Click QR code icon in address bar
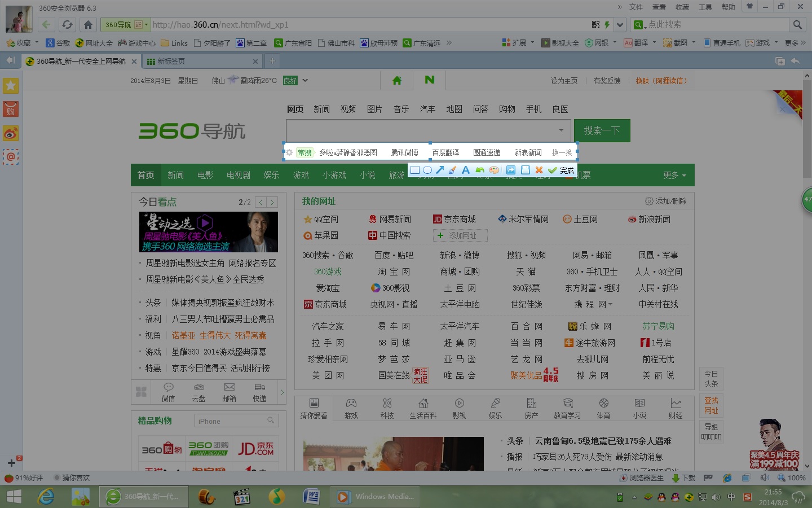Image resolution: width=812 pixels, height=508 pixels. point(595,25)
